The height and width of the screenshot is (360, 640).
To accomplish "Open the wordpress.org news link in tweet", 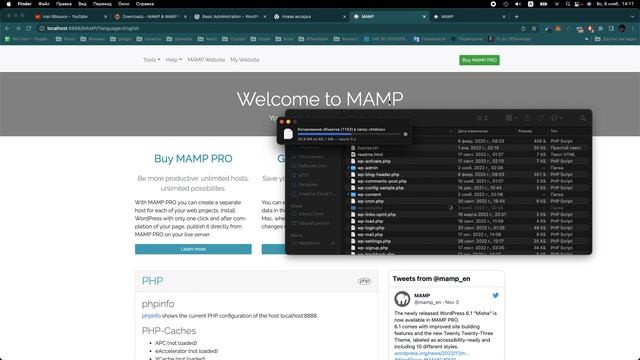I will tap(431, 353).
